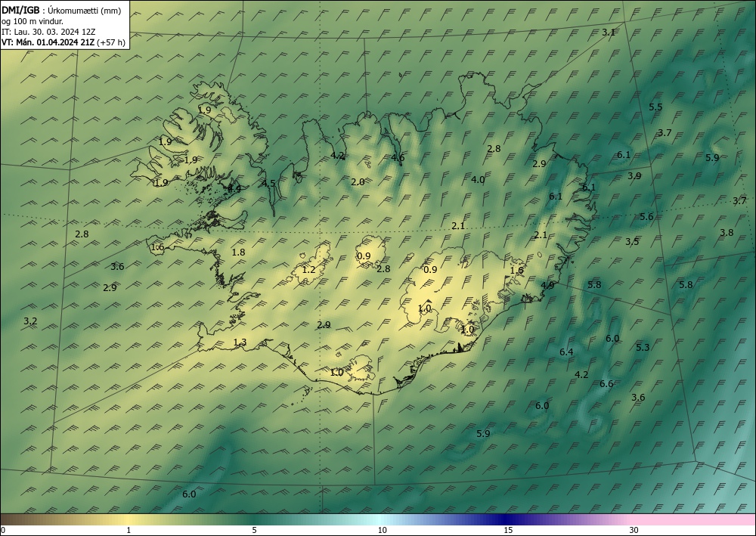
Task: Click the 1 label on the color scale
Action: 129,530
